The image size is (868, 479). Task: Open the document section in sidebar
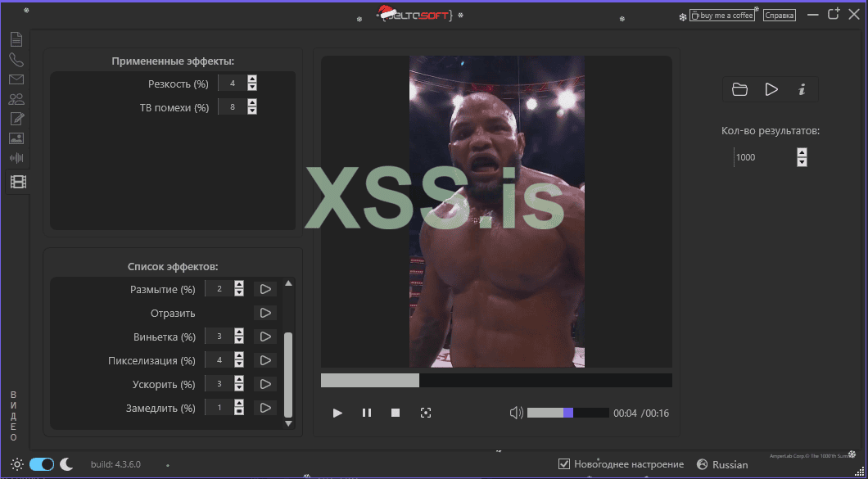[x=16, y=39]
